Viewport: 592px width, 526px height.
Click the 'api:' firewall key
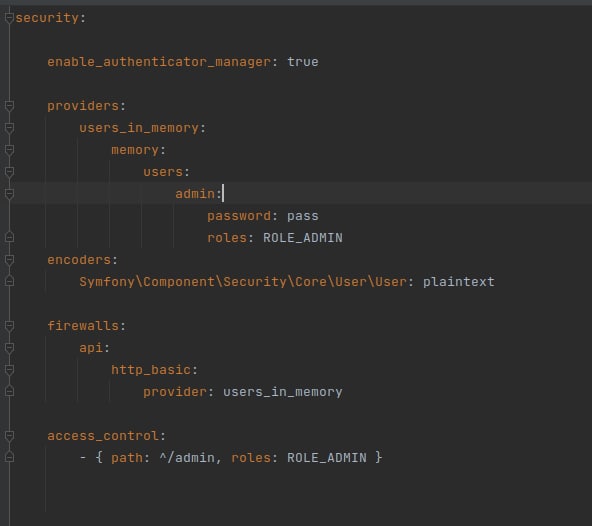pos(95,348)
